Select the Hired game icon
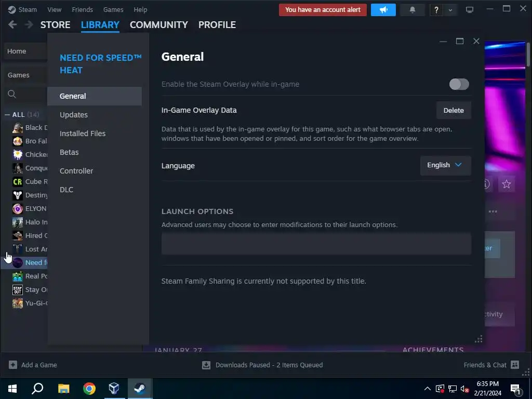 (18, 236)
